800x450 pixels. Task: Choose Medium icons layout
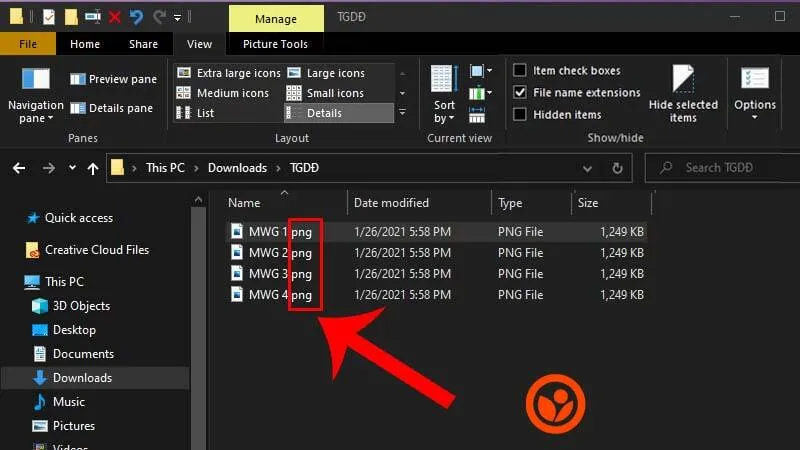pyautogui.click(x=222, y=93)
